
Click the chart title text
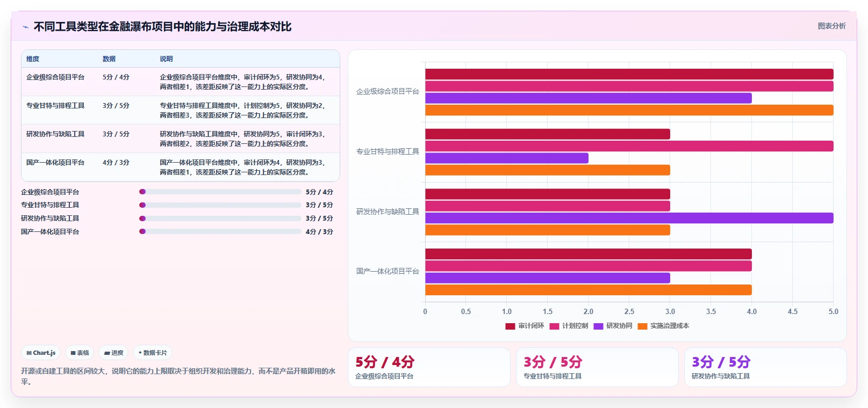(x=162, y=27)
